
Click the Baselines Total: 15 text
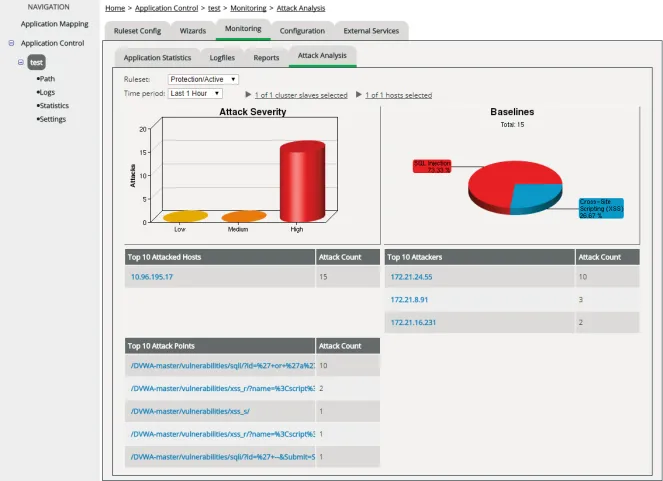[x=512, y=125]
